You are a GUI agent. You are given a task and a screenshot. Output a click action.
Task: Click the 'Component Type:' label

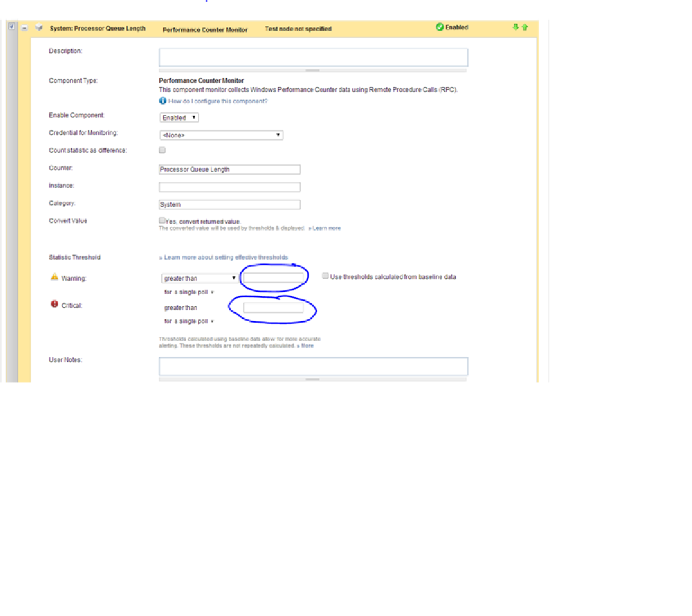click(73, 80)
